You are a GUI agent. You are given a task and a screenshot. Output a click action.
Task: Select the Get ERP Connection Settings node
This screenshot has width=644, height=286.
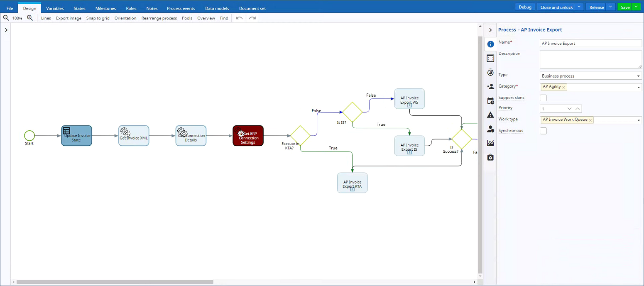tap(248, 136)
